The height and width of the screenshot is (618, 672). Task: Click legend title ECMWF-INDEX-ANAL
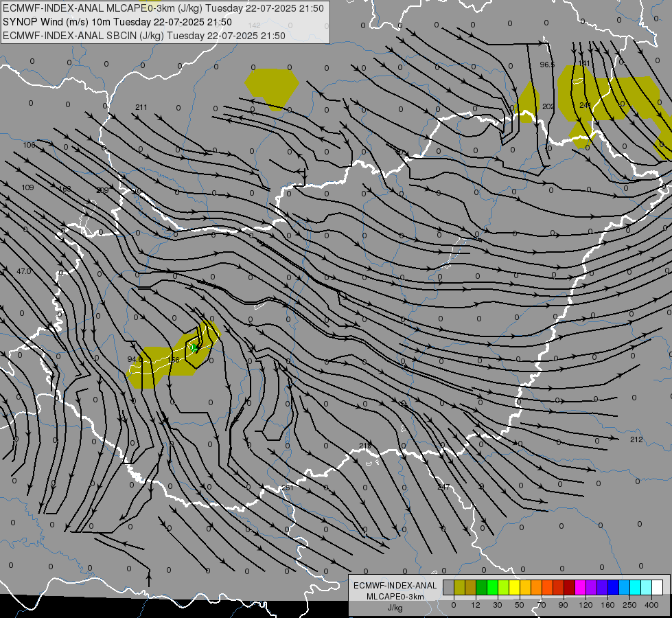coord(395,586)
